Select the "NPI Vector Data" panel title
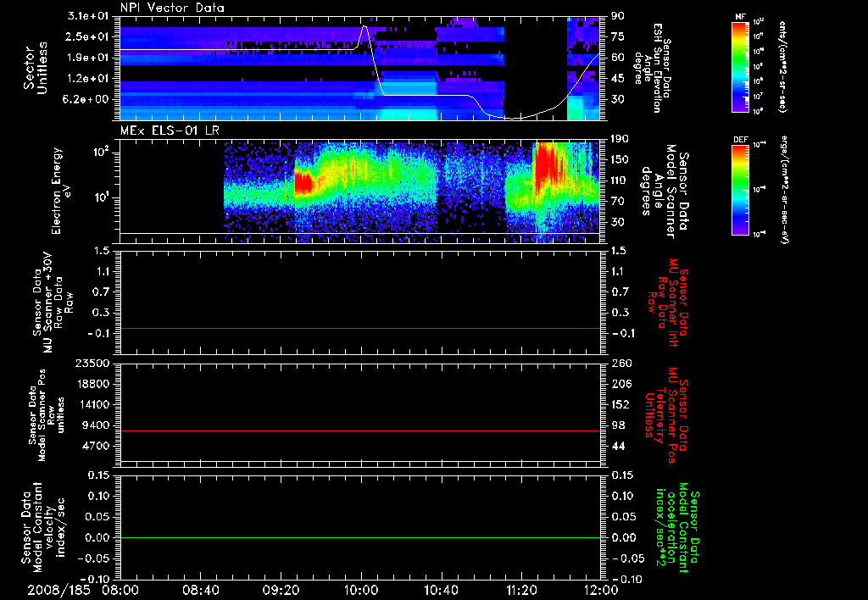The image size is (868, 600). (x=172, y=8)
